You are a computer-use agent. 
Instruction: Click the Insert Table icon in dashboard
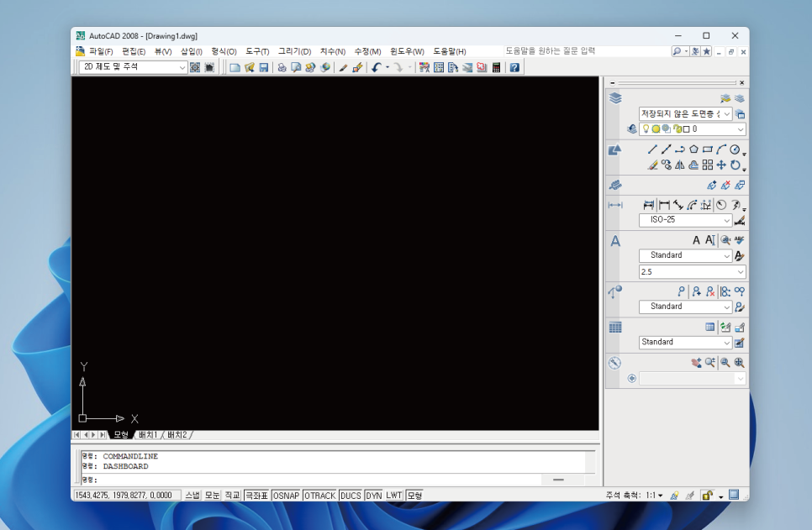[x=710, y=327]
